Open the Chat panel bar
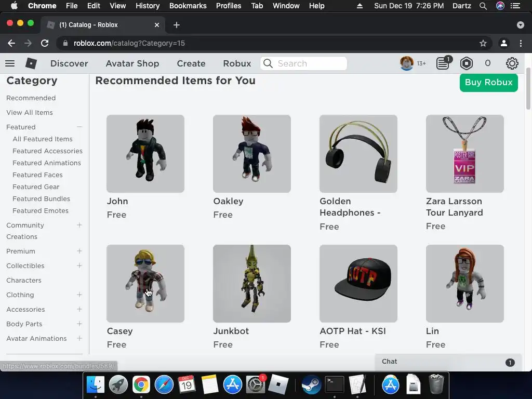The height and width of the screenshot is (399, 532). [448, 362]
